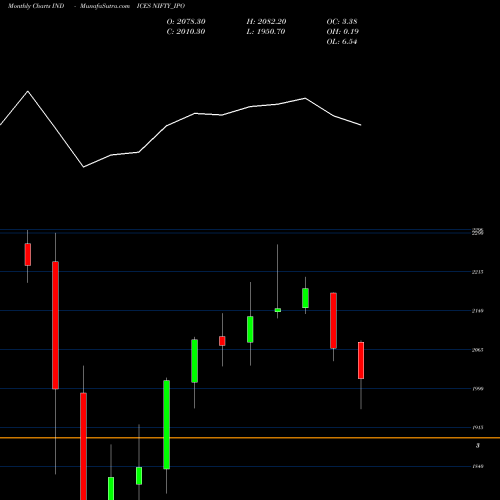
Task: Select the low value 'L: 1950.70'
Action: pyautogui.click(x=266, y=32)
